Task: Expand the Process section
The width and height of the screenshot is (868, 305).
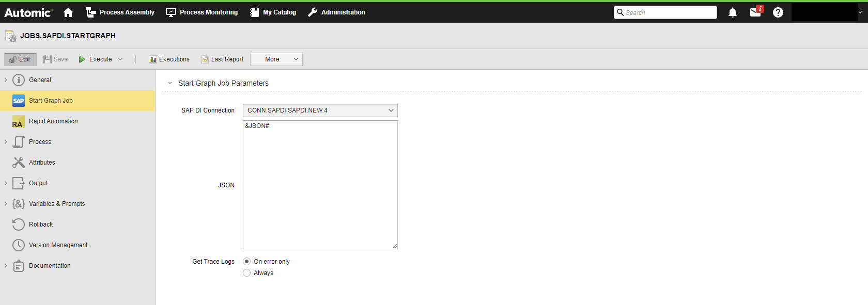Action: click(x=6, y=142)
